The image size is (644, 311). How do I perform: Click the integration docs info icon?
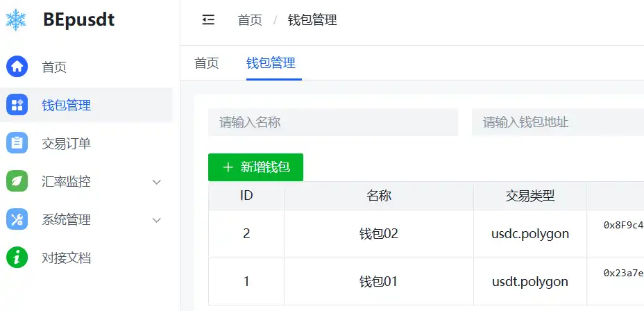[17, 258]
